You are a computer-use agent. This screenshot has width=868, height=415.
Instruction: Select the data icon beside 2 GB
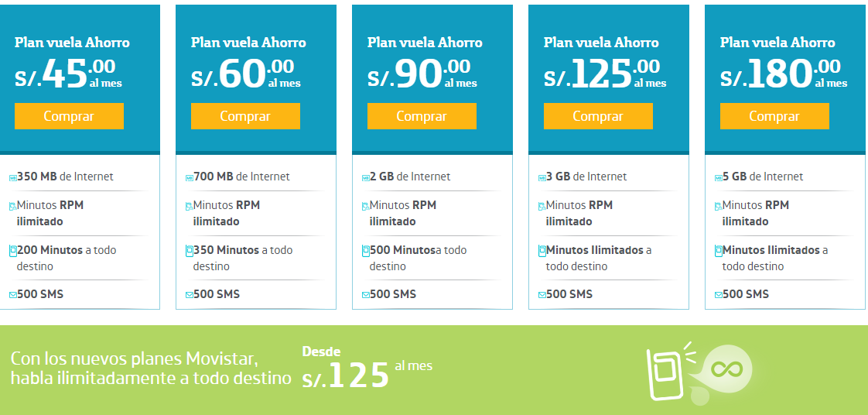pyautogui.click(x=365, y=178)
